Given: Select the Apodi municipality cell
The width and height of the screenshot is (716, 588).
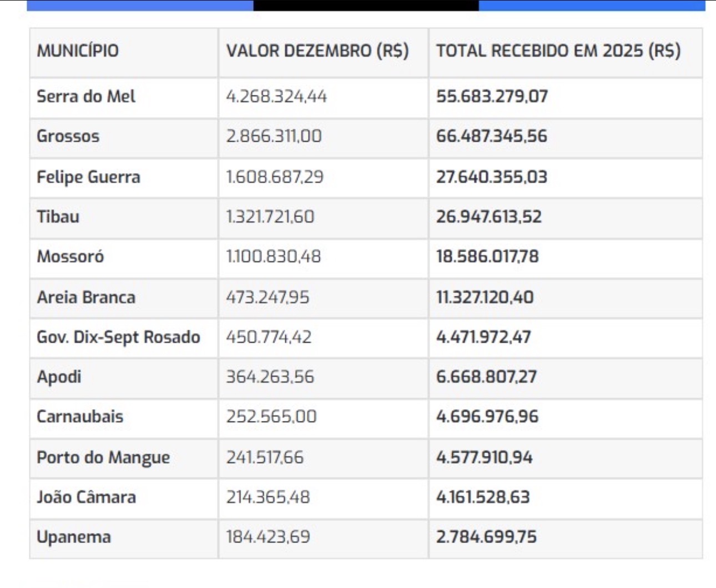Looking at the screenshot, I should (59, 377).
